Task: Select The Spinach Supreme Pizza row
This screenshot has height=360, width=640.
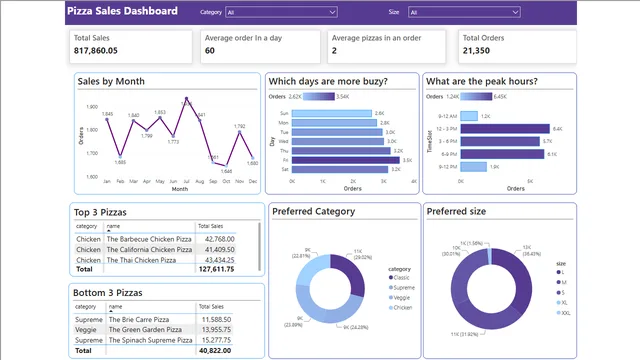Action: [x=153, y=340]
